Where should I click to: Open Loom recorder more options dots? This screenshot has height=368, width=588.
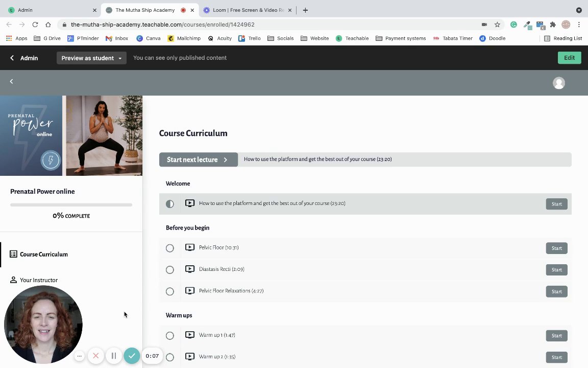tap(79, 356)
